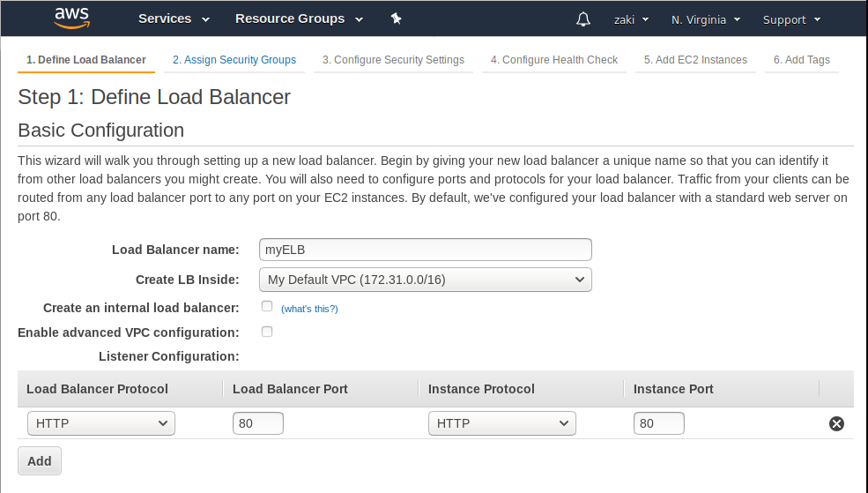Click the AWS logo home icon
Screen dimensions: 868x493
[x=72, y=19]
